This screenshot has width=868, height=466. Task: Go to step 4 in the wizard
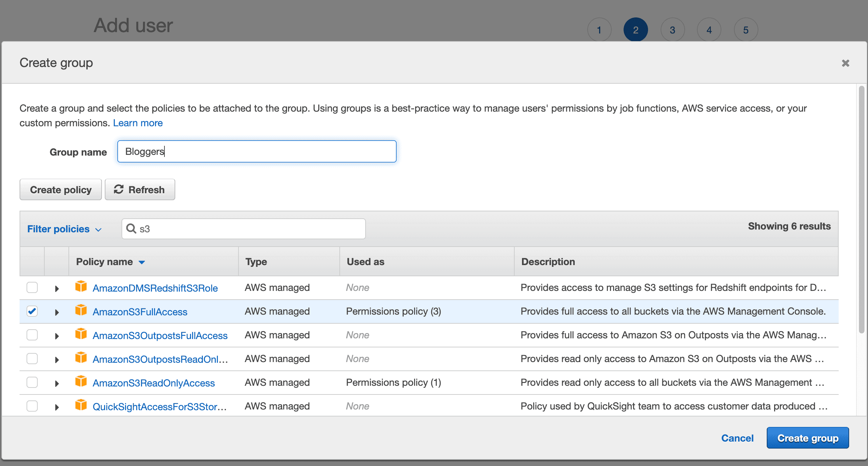pos(709,30)
